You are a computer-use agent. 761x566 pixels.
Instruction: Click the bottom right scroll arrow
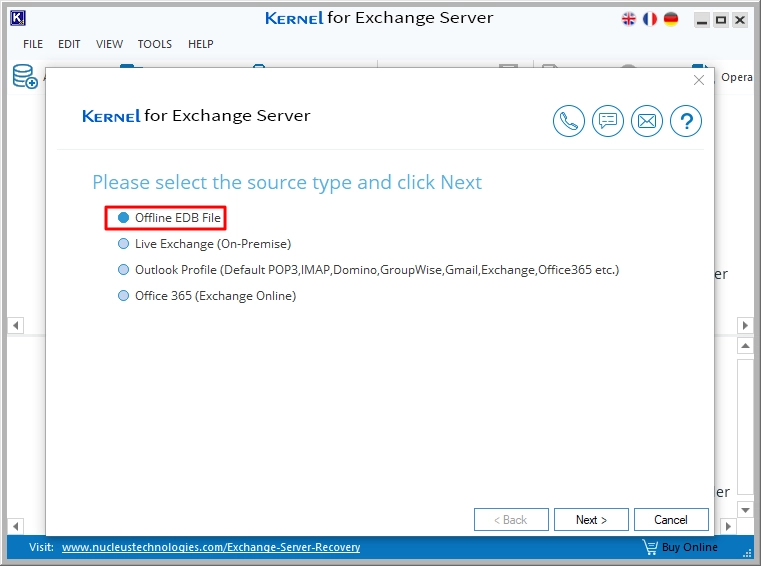pyautogui.click(x=728, y=526)
